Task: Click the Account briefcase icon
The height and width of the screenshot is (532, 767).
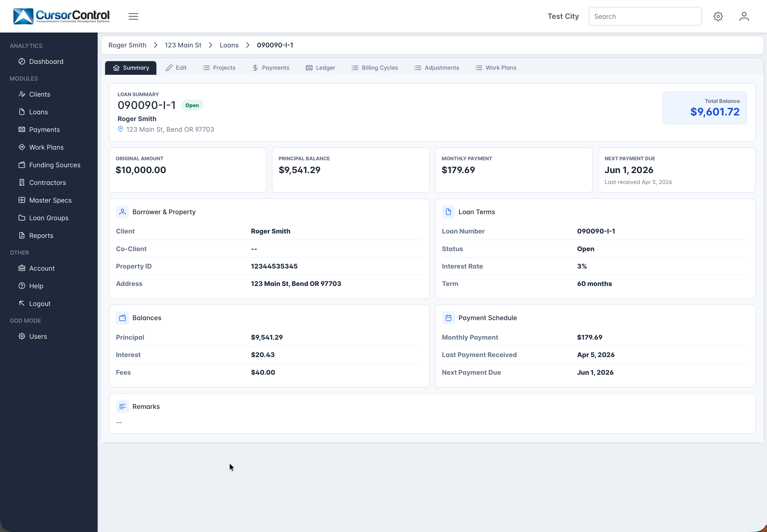Action: (22, 268)
